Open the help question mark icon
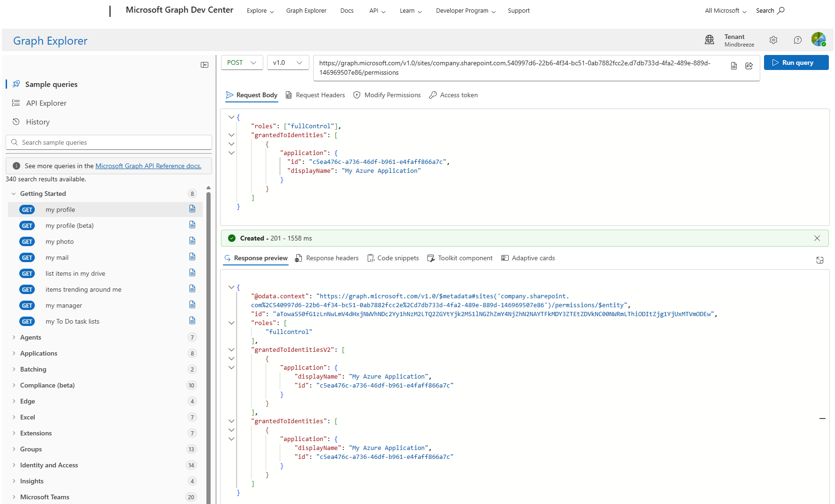Screen dimensions: 835x504 [x=797, y=40]
